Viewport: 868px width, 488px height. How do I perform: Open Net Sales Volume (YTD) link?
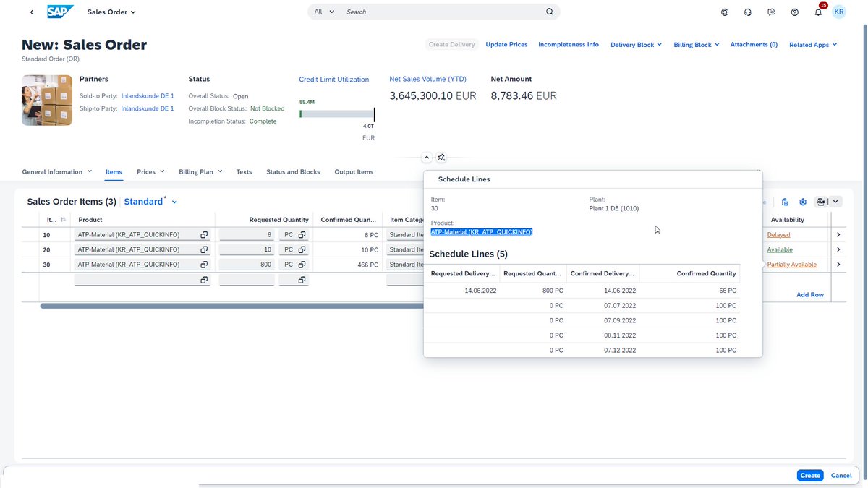(x=427, y=79)
